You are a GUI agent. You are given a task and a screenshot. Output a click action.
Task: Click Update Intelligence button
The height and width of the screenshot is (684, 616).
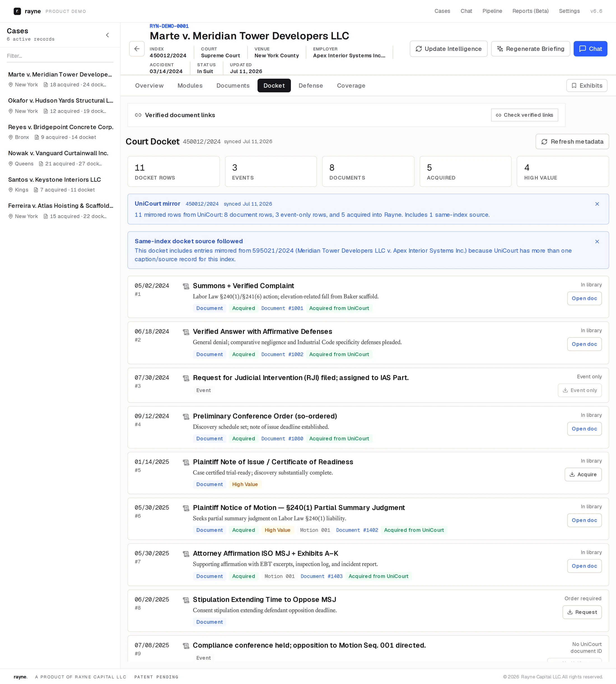point(449,49)
